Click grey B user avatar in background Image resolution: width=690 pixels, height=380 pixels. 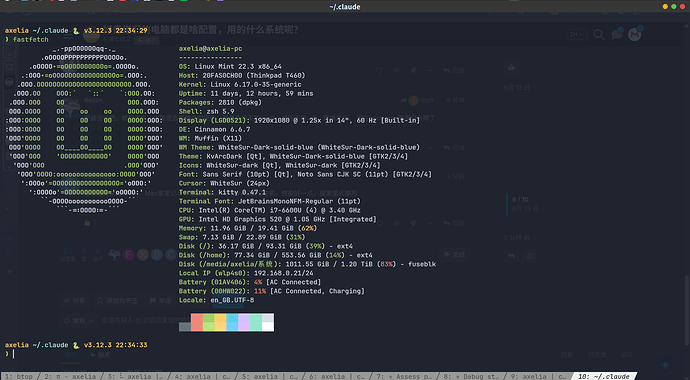157,255
